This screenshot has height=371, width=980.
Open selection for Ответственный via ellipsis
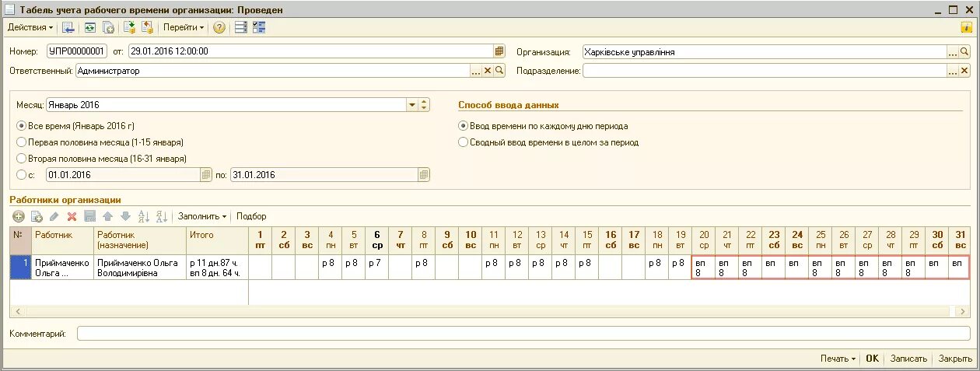[476, 71]
